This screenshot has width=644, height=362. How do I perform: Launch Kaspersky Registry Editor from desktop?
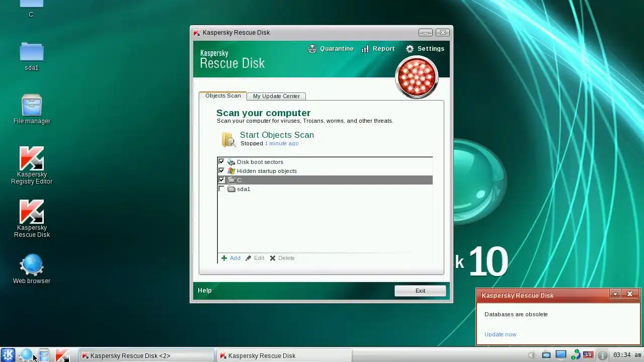(32, 166)
